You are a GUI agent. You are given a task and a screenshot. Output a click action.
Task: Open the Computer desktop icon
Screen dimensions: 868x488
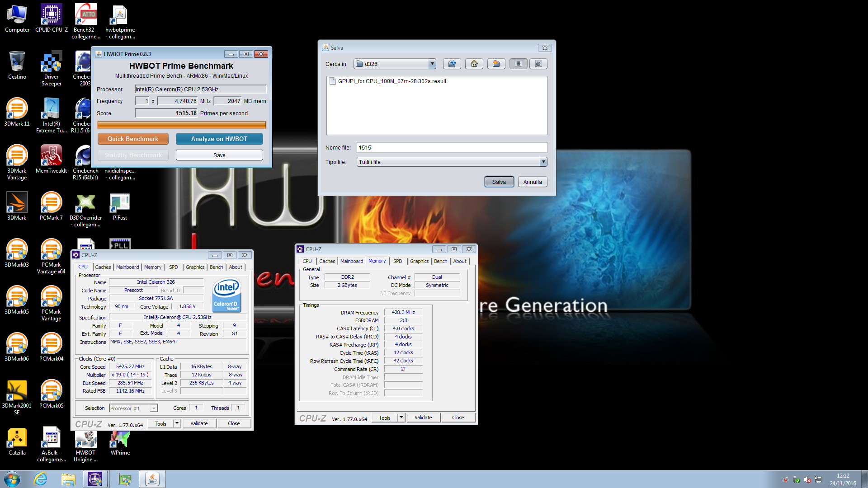pos(17,18)
